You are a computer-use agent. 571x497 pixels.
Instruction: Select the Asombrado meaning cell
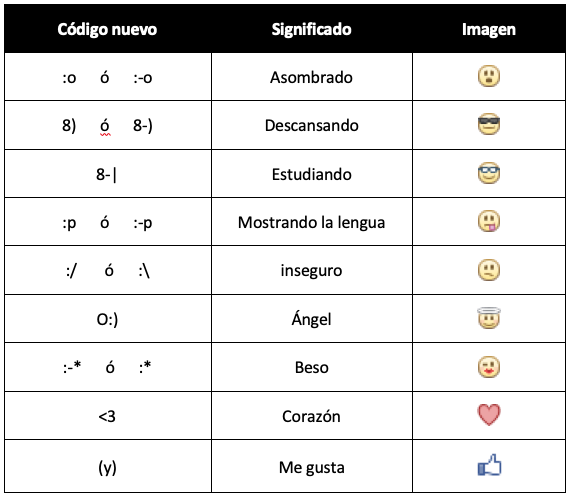[312, 76]
